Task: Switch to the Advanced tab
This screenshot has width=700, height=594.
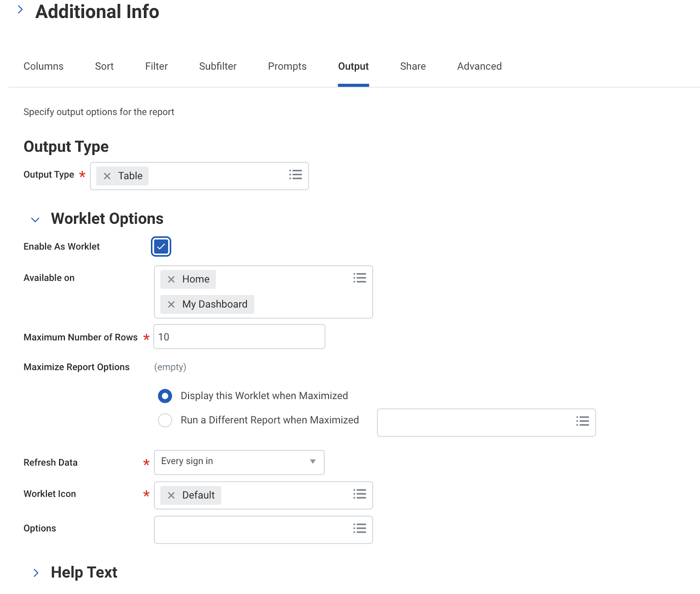Action: coord(479,66)
